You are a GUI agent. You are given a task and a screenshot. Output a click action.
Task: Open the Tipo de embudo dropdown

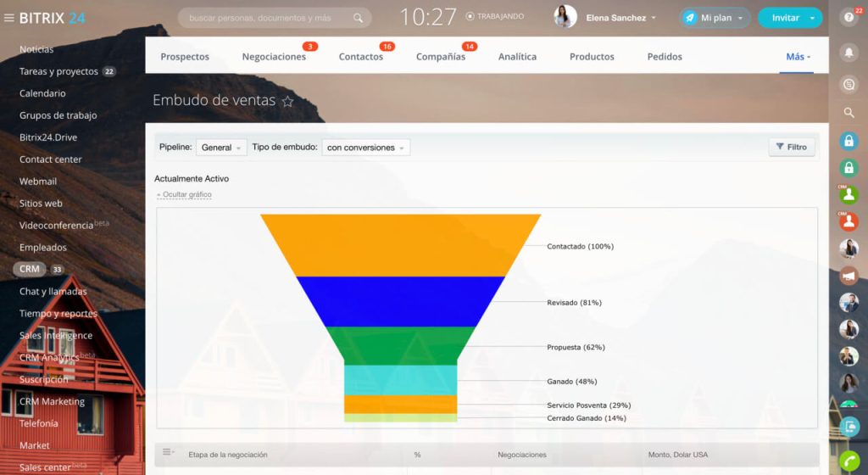coord(365,148)
